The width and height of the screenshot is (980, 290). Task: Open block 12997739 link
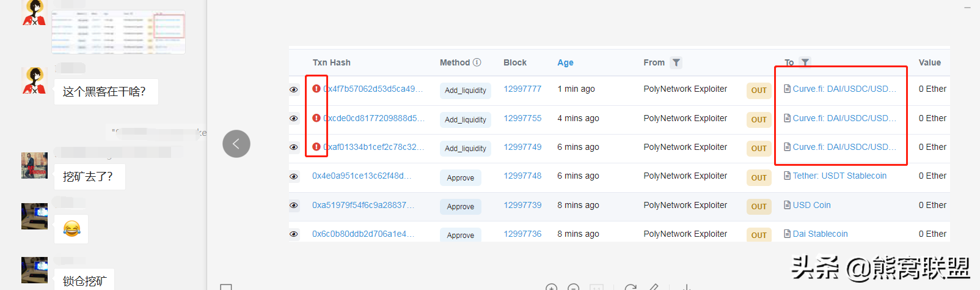click(x=522, y=205)
